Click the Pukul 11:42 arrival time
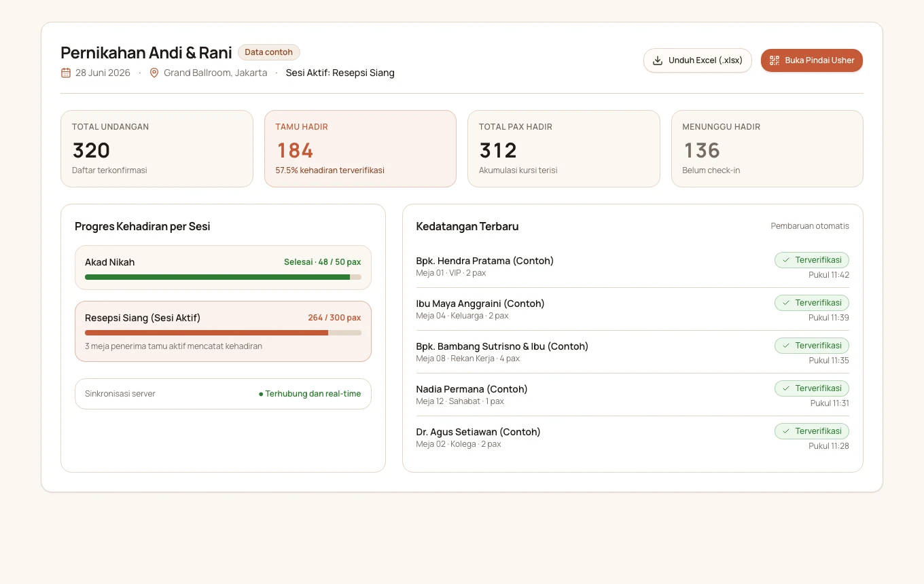924x584 pixels. point(829,275)
